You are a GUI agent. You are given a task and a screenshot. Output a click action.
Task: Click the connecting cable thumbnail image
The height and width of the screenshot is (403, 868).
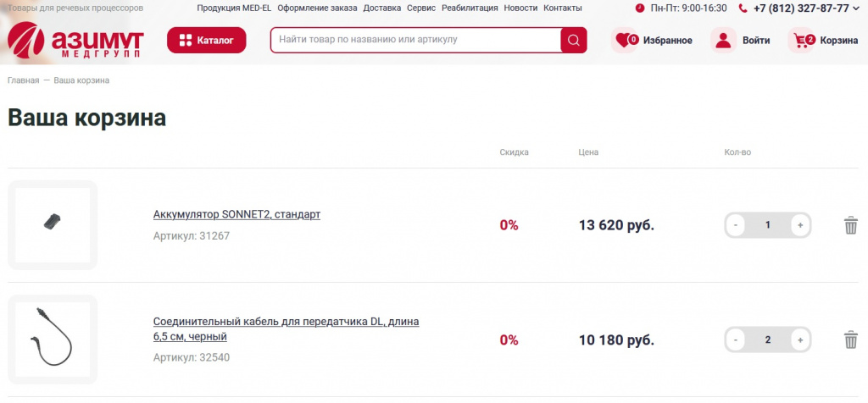(x=53, y=340)
